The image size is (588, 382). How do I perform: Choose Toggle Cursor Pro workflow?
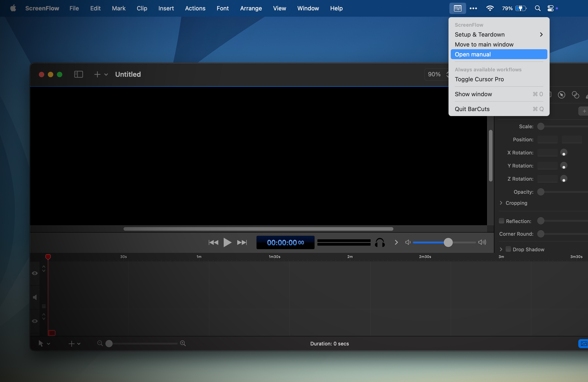[x=479, y=79]
